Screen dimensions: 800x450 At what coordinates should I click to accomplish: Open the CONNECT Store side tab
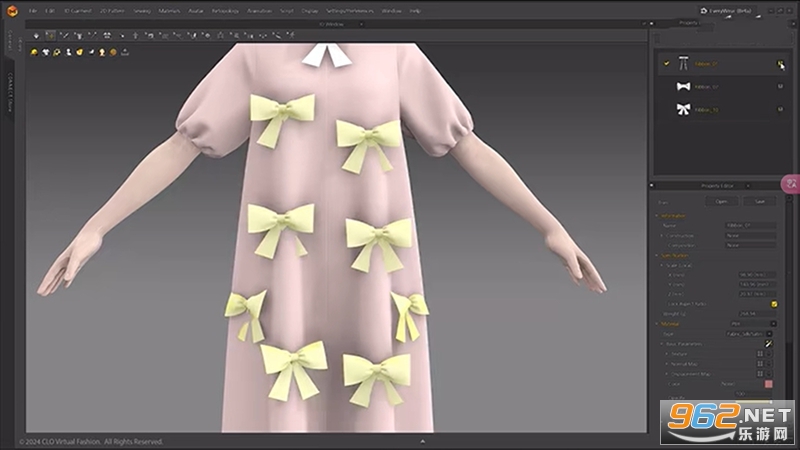coord(9,92)
